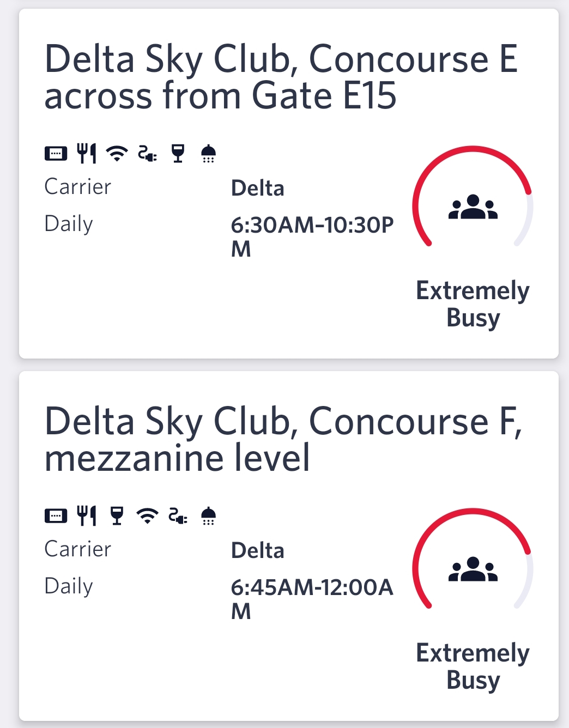Tap the people icon in Concourse E gauge

pyautogui.click(x=473, y=207)
